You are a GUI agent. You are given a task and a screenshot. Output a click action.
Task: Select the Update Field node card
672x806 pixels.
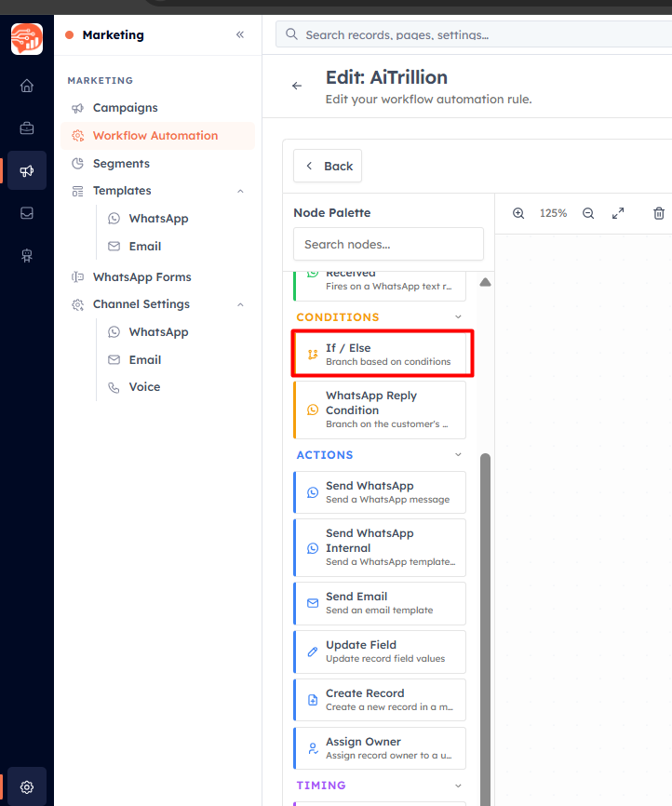(380, 652)
